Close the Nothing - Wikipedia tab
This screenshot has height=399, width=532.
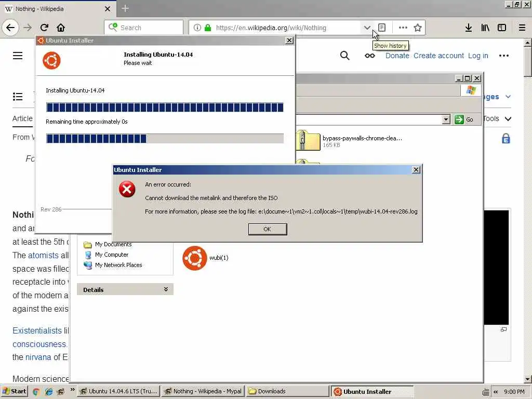pyautogui.click(x=107, y=9)
